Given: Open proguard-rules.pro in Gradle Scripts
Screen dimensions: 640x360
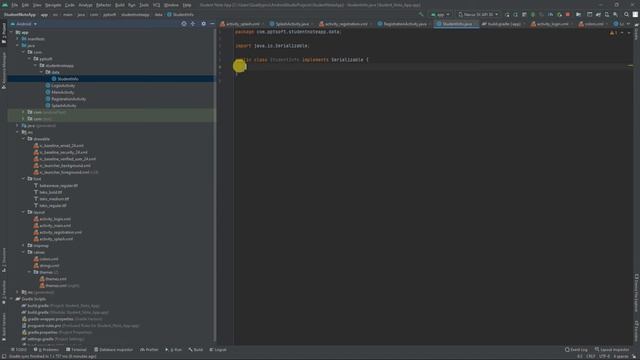Looking at the screenshot, I should 80,326.
